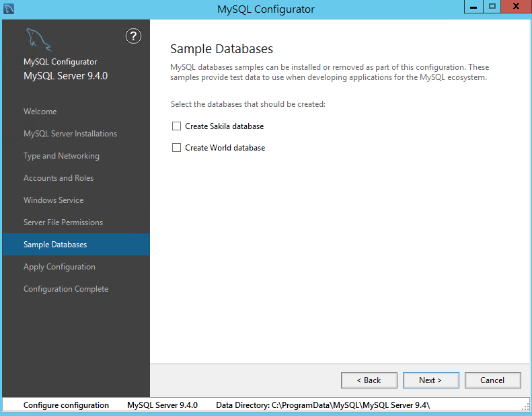Click the resize grip in status bar
This screenshot has height=416, width=532.
point(525,407)
